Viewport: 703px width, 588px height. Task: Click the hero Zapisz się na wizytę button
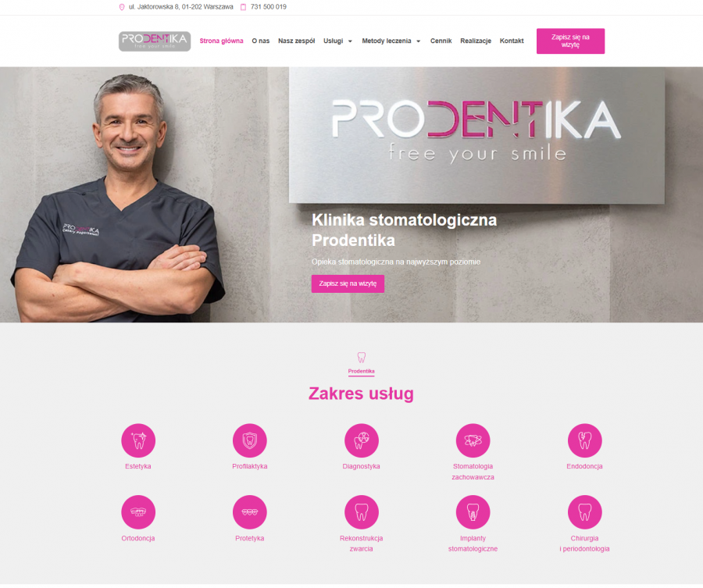coord(348,283)
